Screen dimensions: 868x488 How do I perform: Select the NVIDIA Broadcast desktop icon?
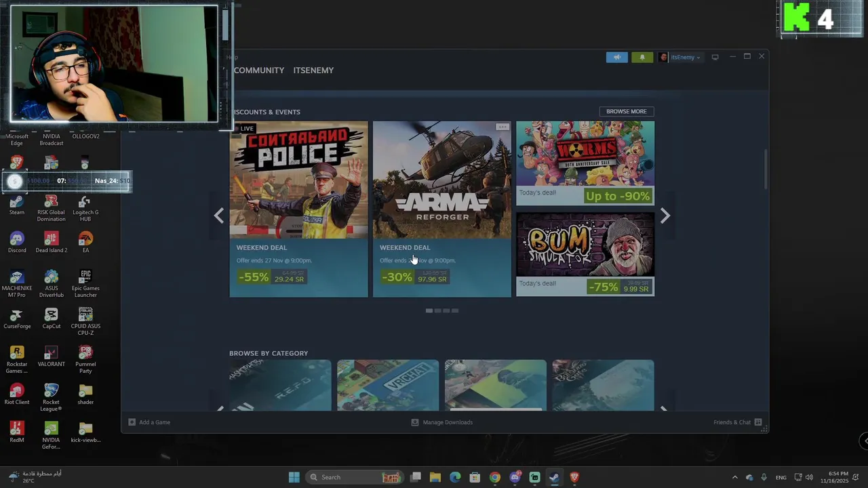[51, 139]
